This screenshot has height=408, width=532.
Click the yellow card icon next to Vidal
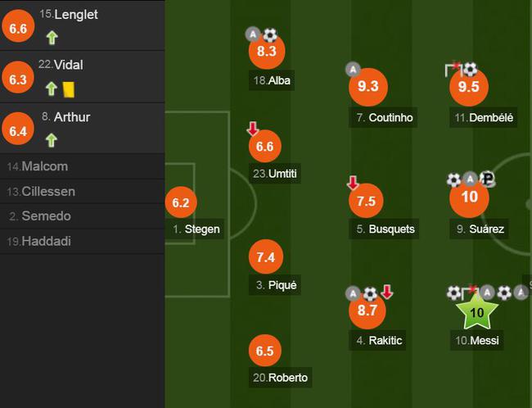69,89
